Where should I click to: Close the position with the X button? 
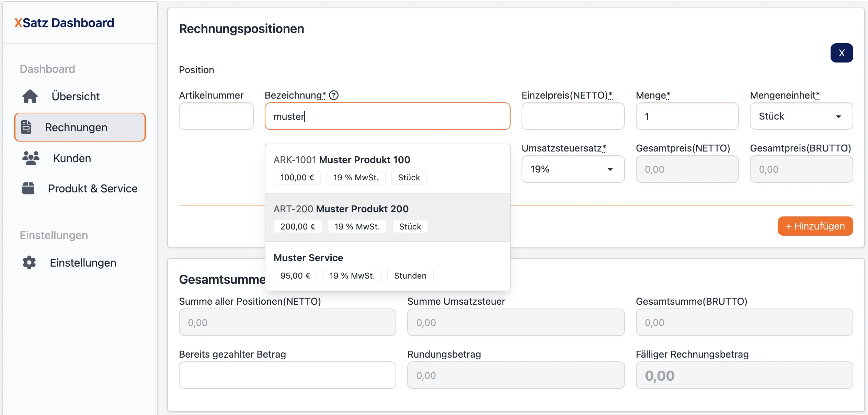pyautogui.click(x=842, y=53)
